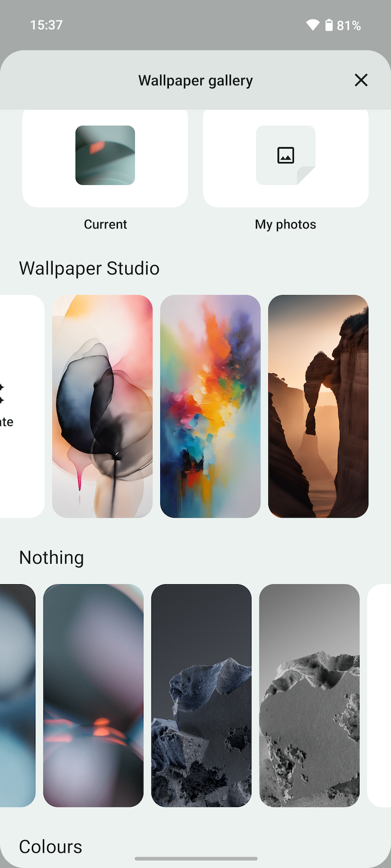This screenshot has height=868, width=391.
Task: Tap the Colours section heading
Action: 51,847
